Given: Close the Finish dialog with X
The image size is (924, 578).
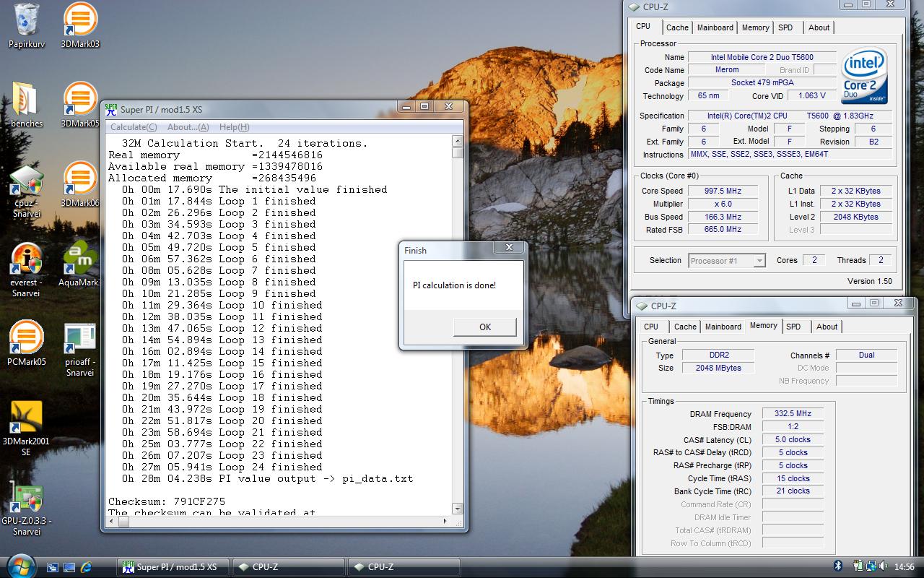Looking at the screenshot, I should click(509, 247).
